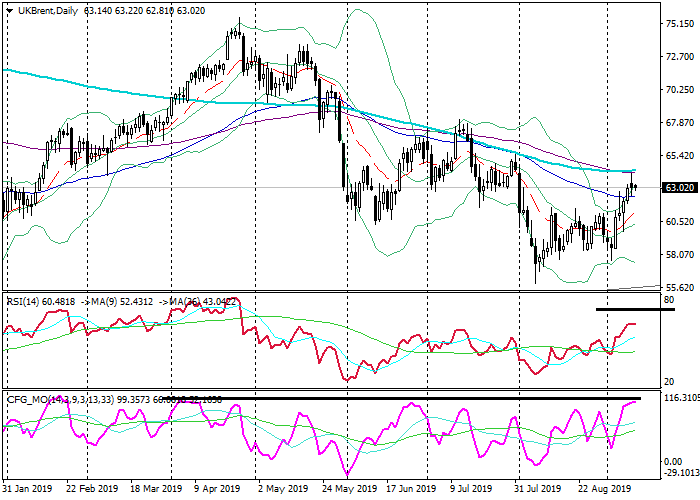This screenshot has width=700, height=500.
Task: Click the 55.620 price axis value
Action: (x=680, y=287)
